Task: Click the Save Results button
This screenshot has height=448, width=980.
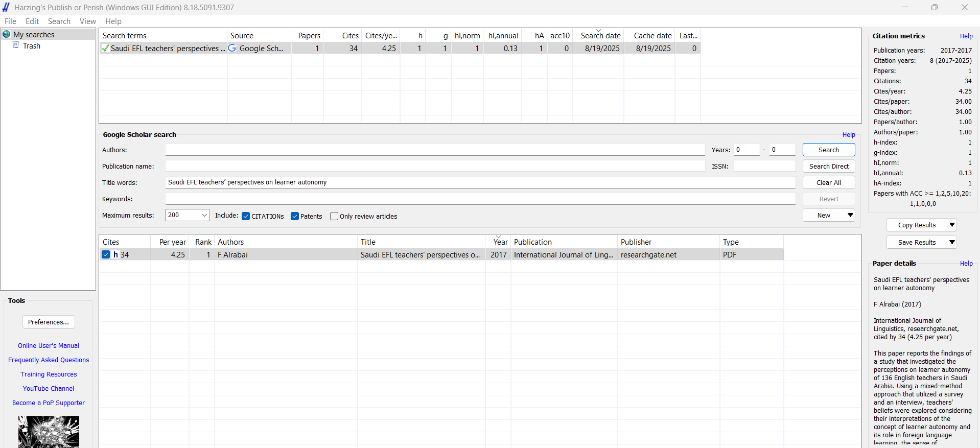Action: tap(917, 242)
